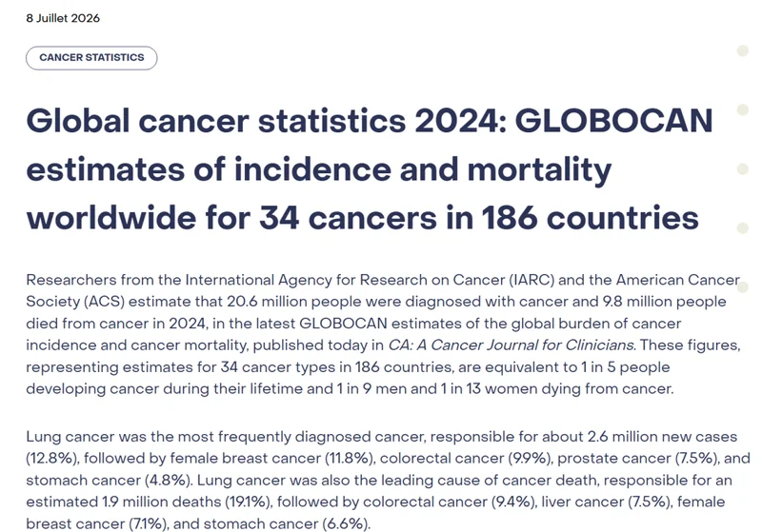Click the Global cancer statistics 2024 headline
The width and height of the screenshot is (762, 532).
pyautogui.click(x=370, y=168)
